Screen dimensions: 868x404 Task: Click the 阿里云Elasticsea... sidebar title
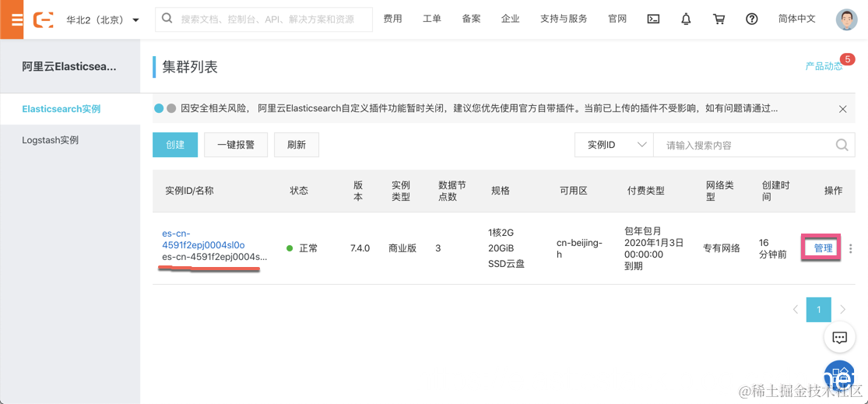pos(69,67)
